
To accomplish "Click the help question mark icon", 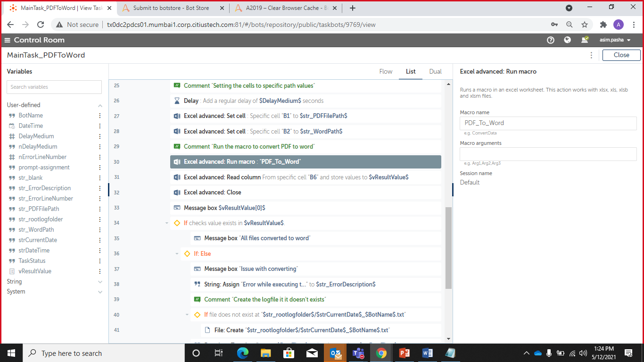I will click(550, 40).
